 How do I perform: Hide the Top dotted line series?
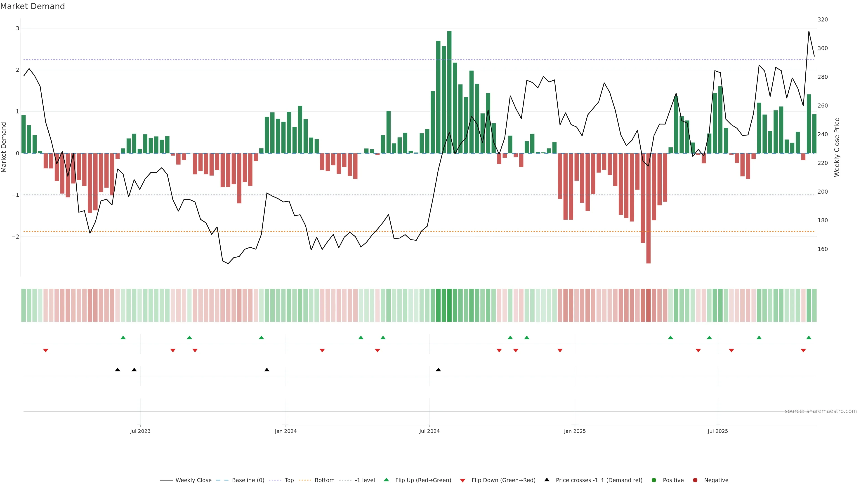pos(289,480)
